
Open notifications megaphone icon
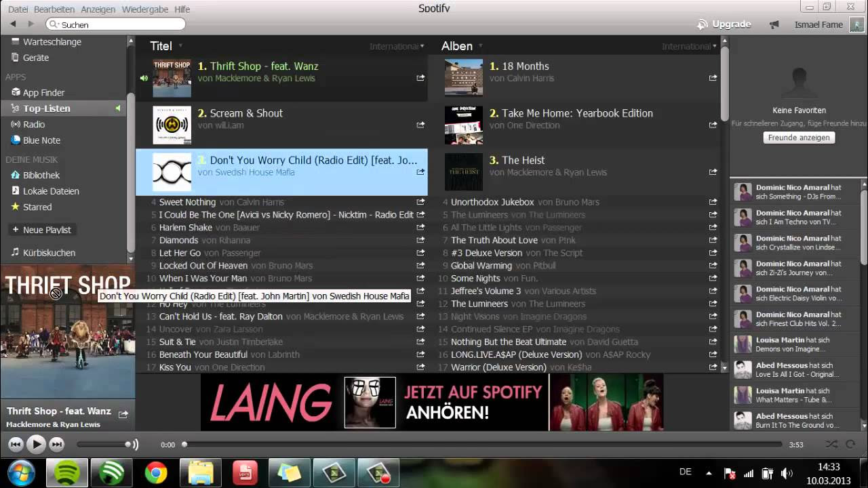[774, 24]
